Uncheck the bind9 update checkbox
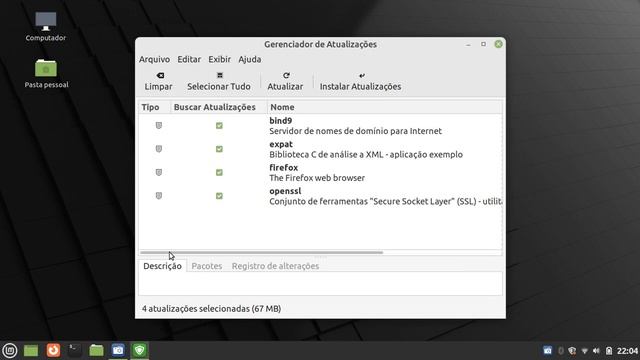This screenshot has width=640, height=360. pyautogui.click(x=219, y=126)
